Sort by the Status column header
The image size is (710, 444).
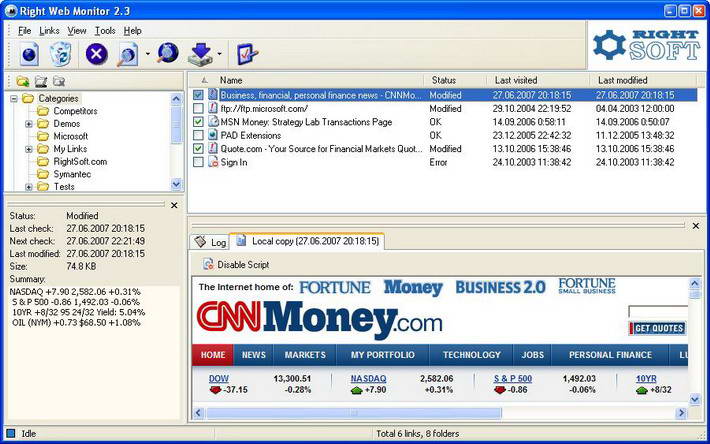(x=456, y=80)
